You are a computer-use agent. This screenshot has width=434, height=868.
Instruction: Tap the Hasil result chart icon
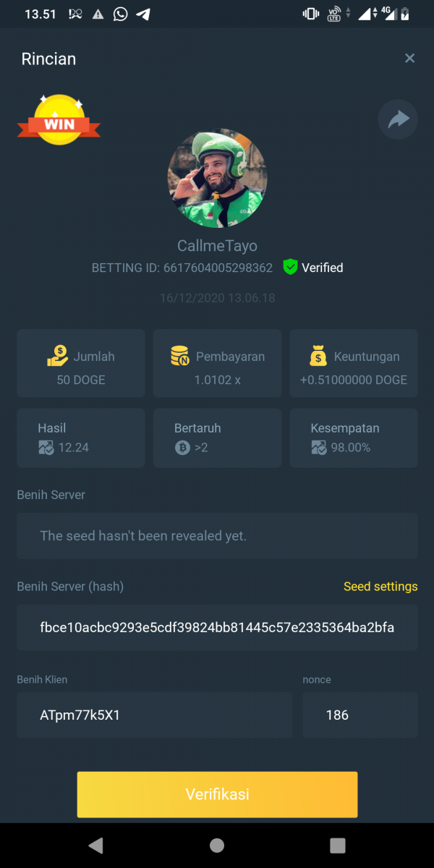coord(46,448)
